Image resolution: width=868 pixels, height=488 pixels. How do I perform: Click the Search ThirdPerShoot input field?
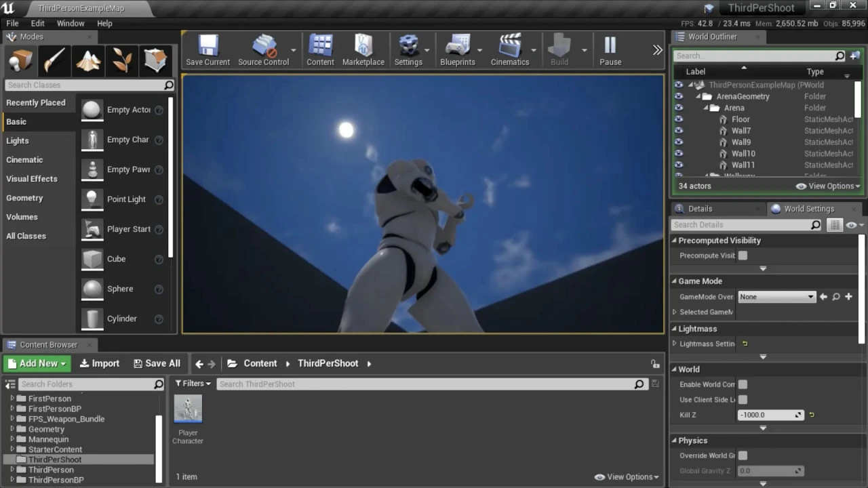pyautogui.click(x=431, y=384)
